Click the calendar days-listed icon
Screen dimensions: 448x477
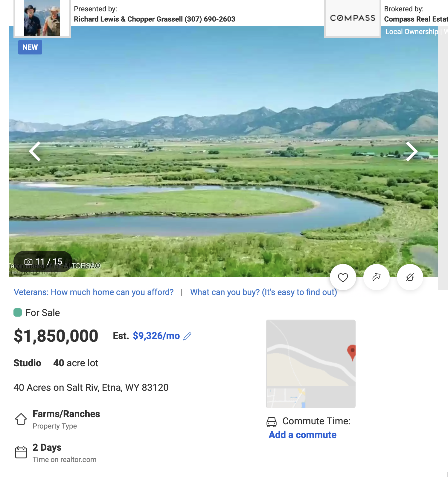tap(21, 452)
